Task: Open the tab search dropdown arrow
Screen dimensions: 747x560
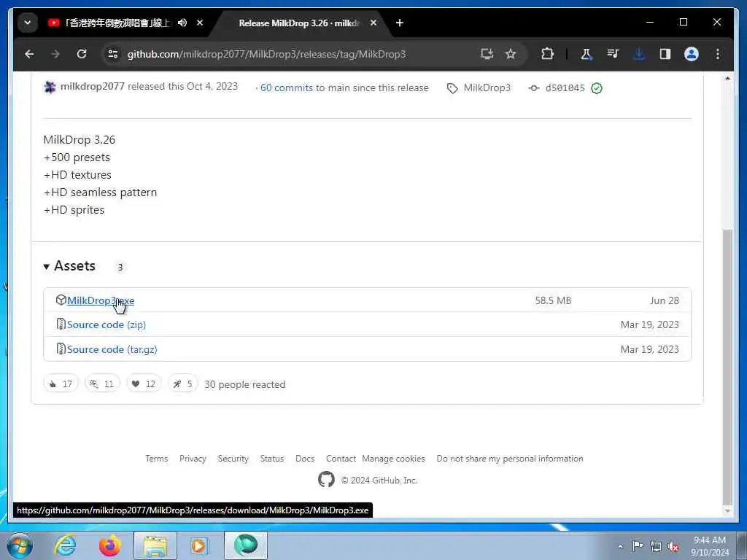Action: pyautogui.click(x=28, y=23)
